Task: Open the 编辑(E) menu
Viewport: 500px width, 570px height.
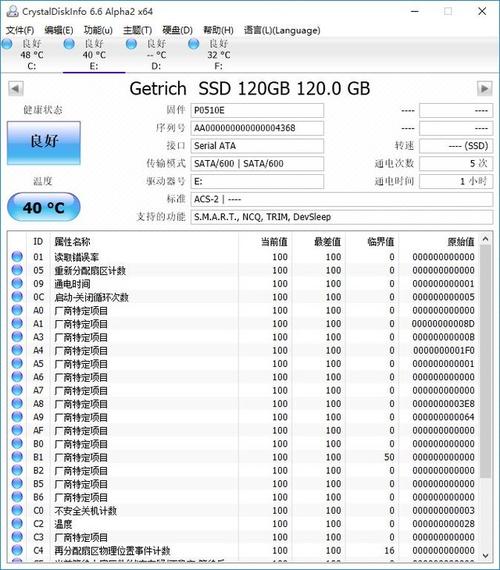Action: (x=59, y=30)
